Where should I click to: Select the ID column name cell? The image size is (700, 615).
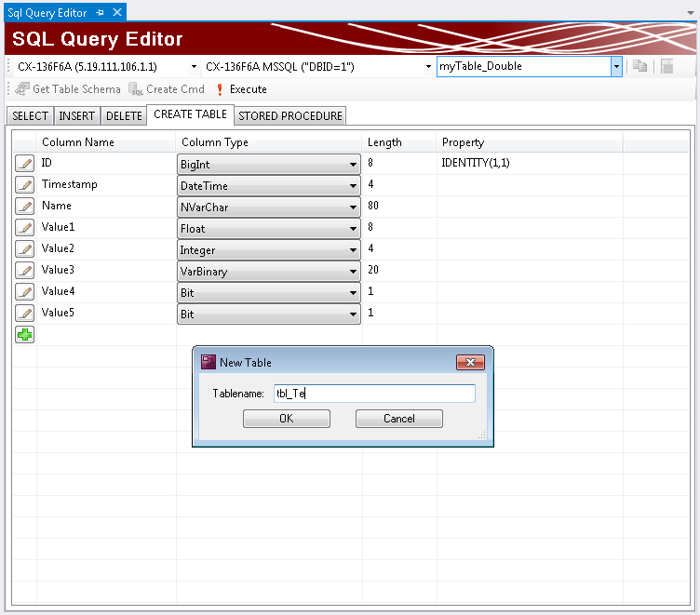coord(106,164)
